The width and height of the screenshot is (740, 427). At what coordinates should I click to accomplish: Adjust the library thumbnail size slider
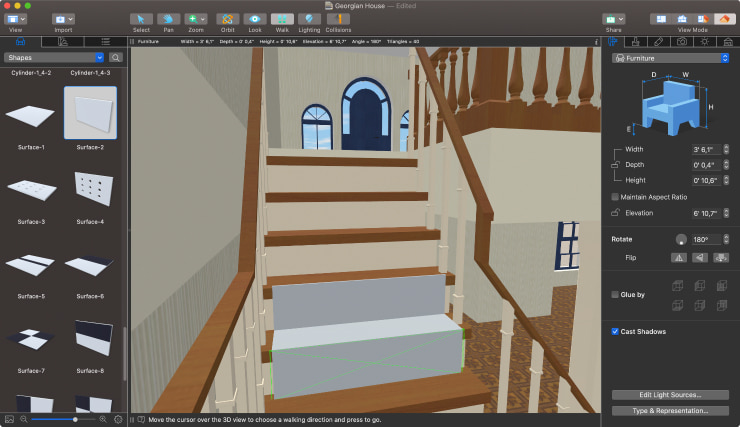pos(63,419)
